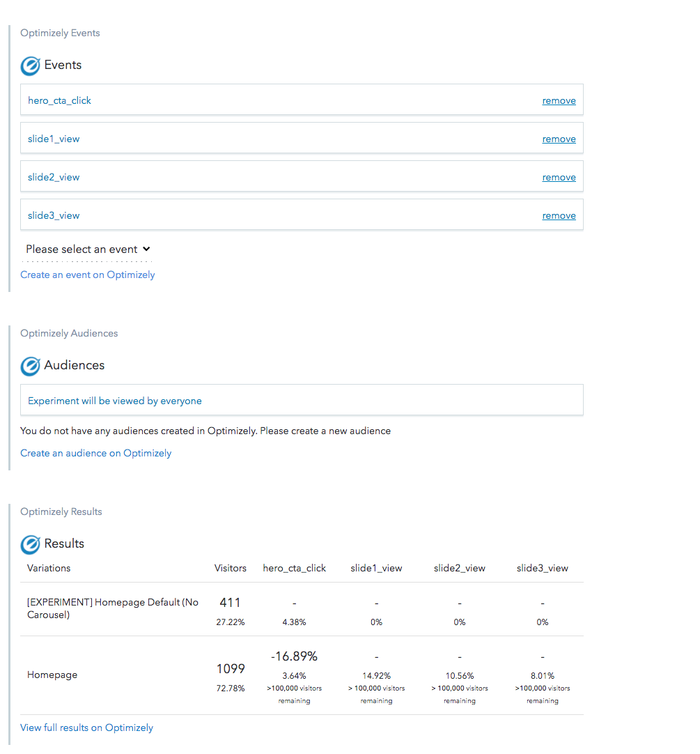Click 'Create an audience on Optimizely' link
This screenshot has width=700, height=754.
[95, 453]
